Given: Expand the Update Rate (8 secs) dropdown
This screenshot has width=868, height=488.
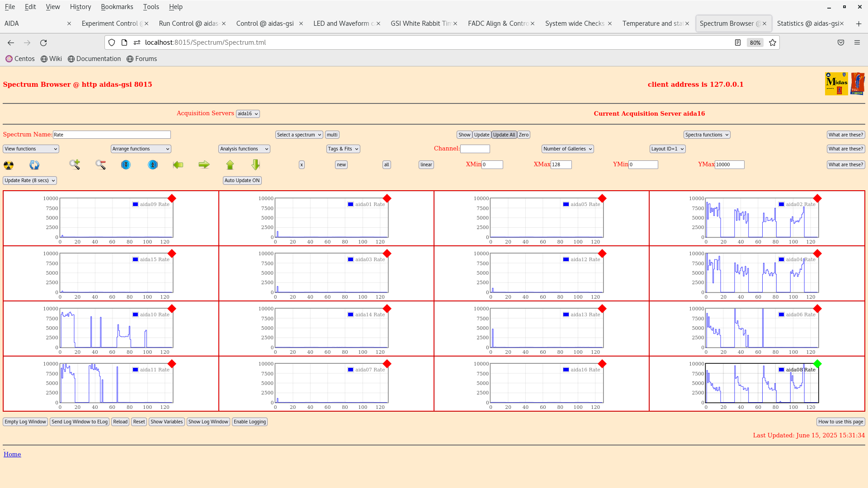Looking at the screenshot, I should point(30,180).
